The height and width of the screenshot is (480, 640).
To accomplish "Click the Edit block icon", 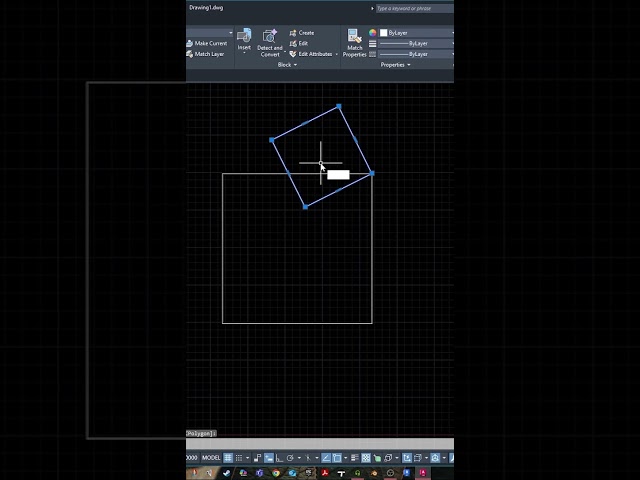I will coord(293,43).
